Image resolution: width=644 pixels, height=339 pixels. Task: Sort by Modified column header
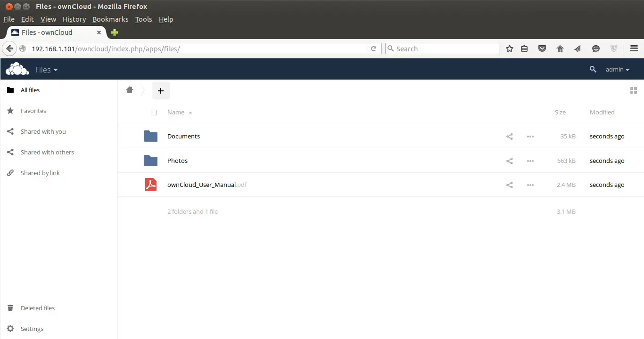click(x=602, y=112)
